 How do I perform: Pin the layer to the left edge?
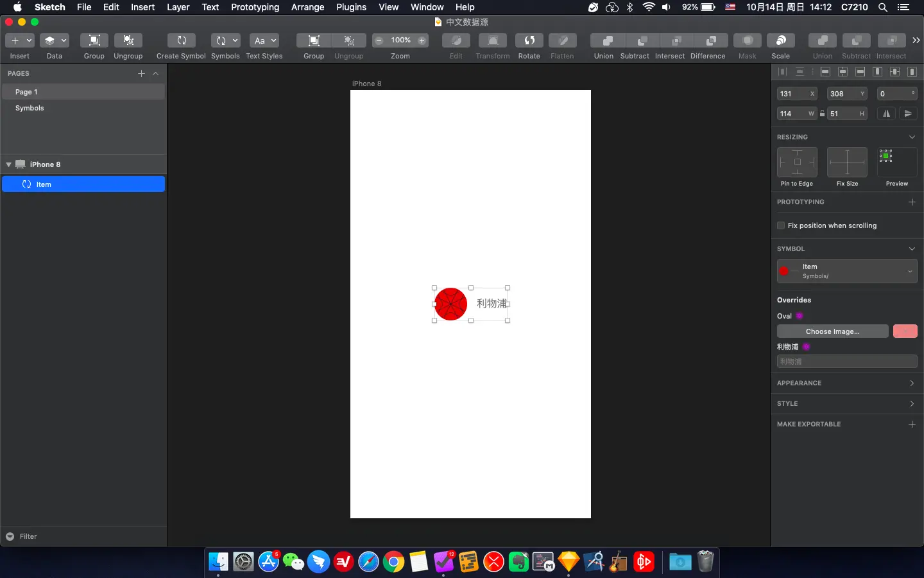[783, 162]
